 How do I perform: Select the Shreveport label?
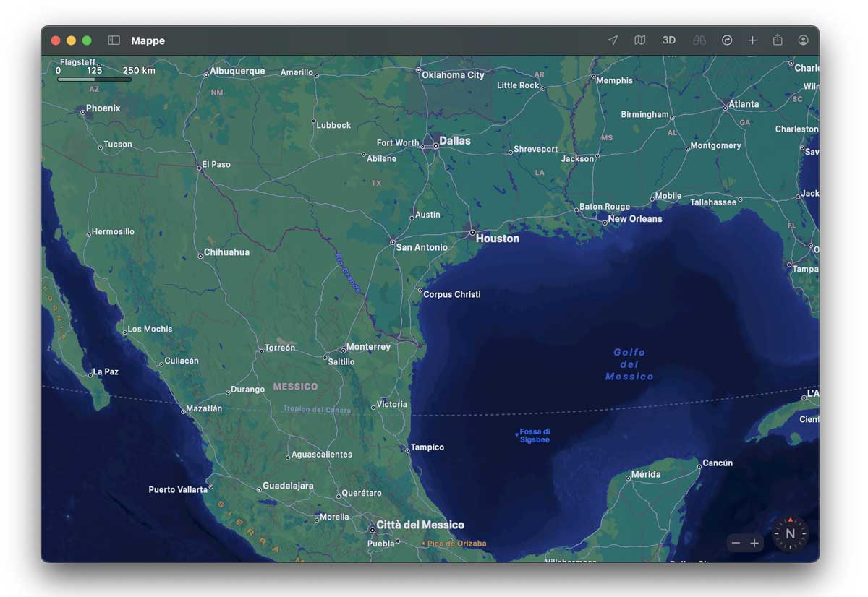tap(535, 150)
